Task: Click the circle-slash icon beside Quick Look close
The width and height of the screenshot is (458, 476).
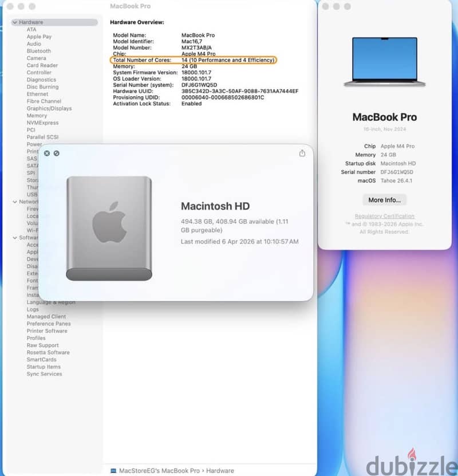Action: tap(57, 154)
